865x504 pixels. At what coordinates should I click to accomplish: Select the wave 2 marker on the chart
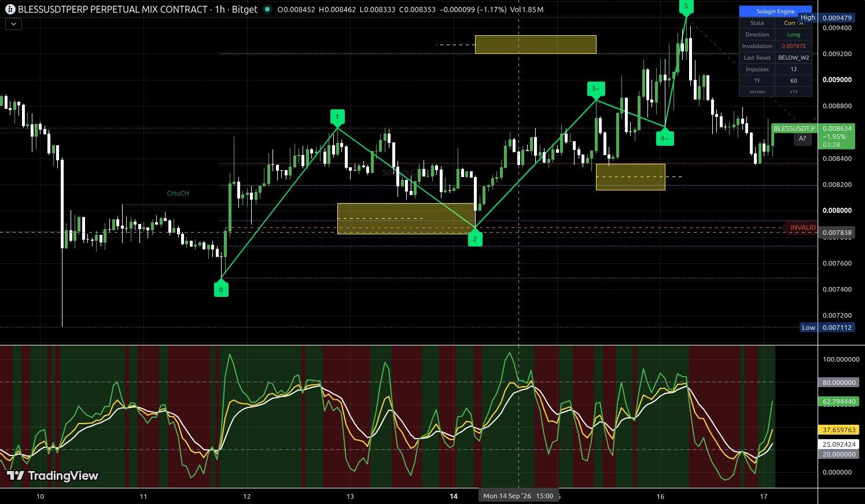coord(475,238)
